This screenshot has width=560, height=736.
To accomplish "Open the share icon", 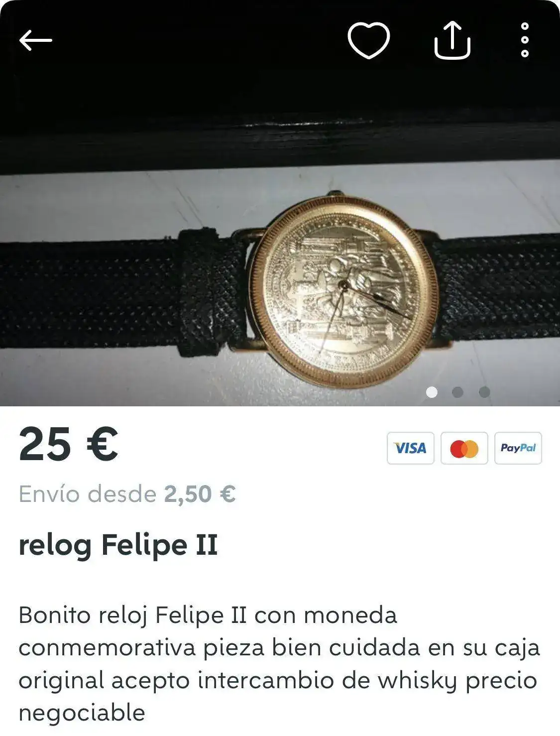I will click(452, 40).
